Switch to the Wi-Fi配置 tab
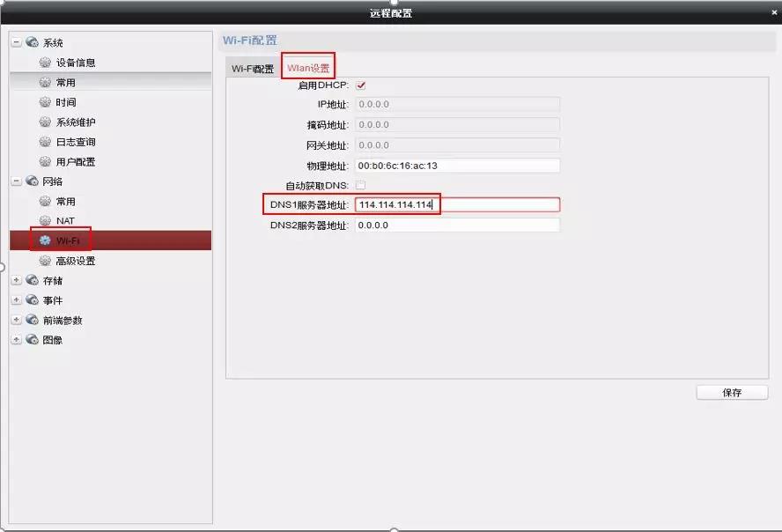782x532 pixels. (253, 69)
